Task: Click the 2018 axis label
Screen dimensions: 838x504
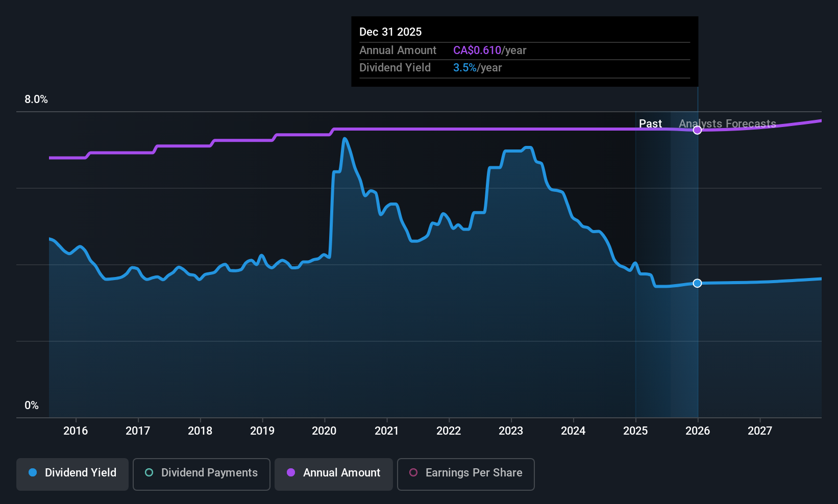Action: point(200,431)
